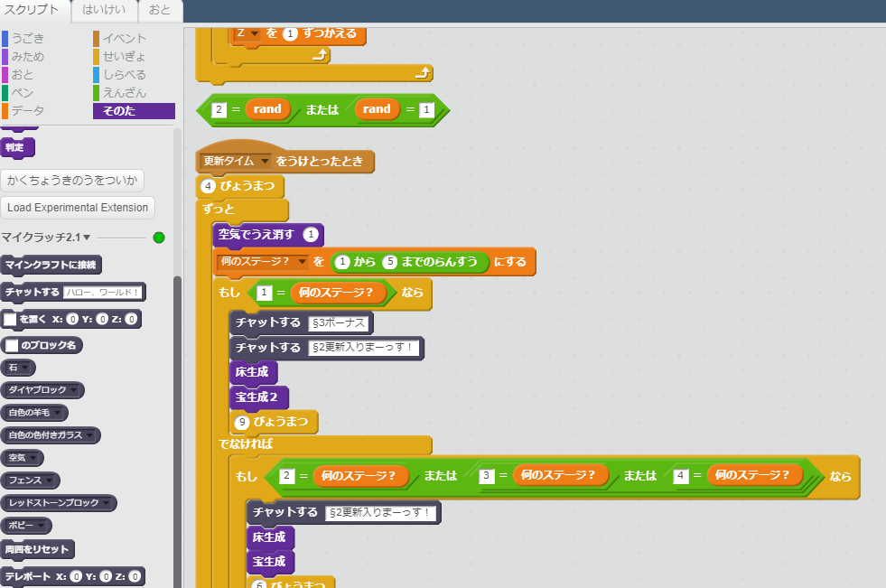Switch to the おと tab
The width and height of the screenshot is (886, 588).
(160, 10)
